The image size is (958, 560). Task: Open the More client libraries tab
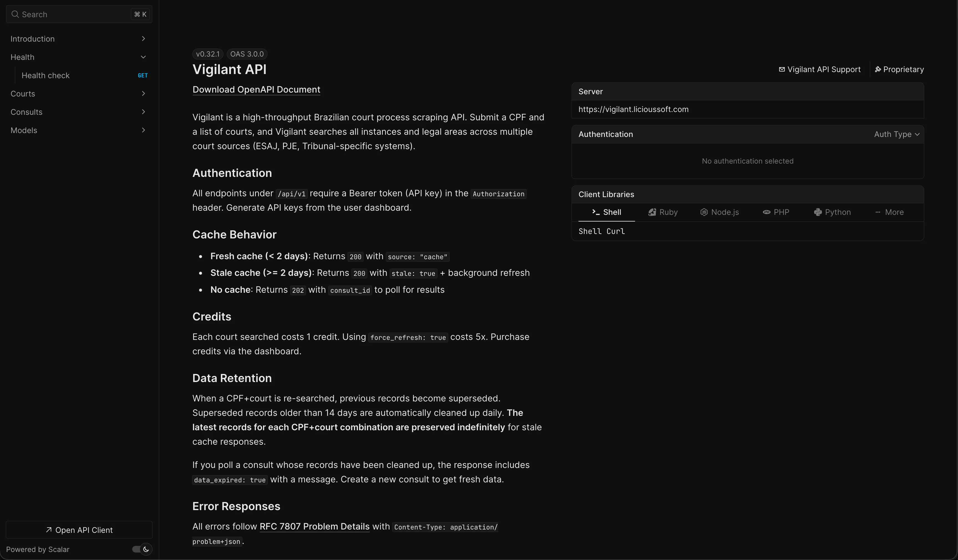[889, 212]
